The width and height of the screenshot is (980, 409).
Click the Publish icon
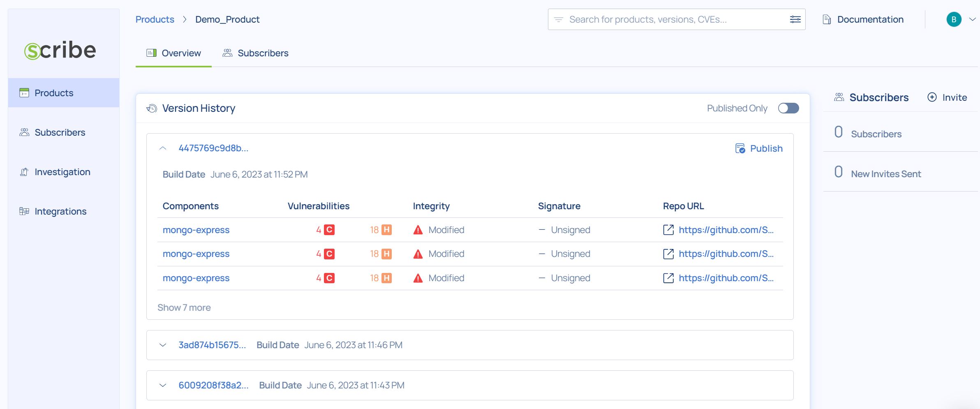pos(740,148)
